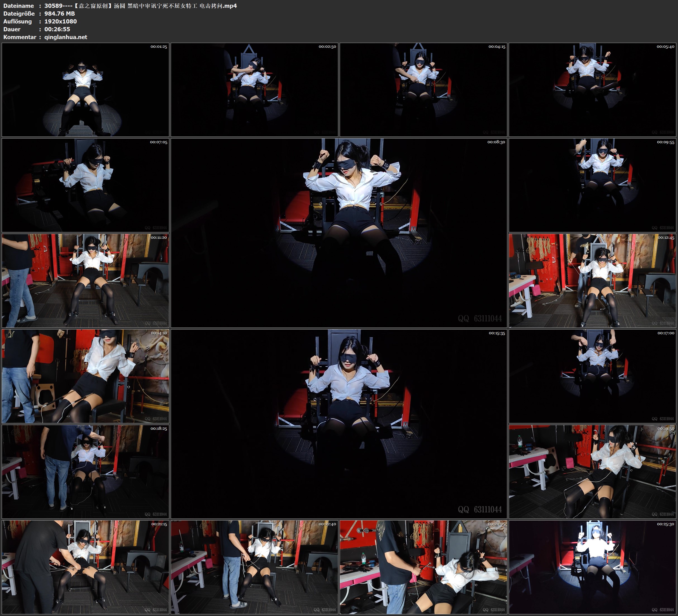Select the 00:07:05 thumbnail

pos(85,185)
